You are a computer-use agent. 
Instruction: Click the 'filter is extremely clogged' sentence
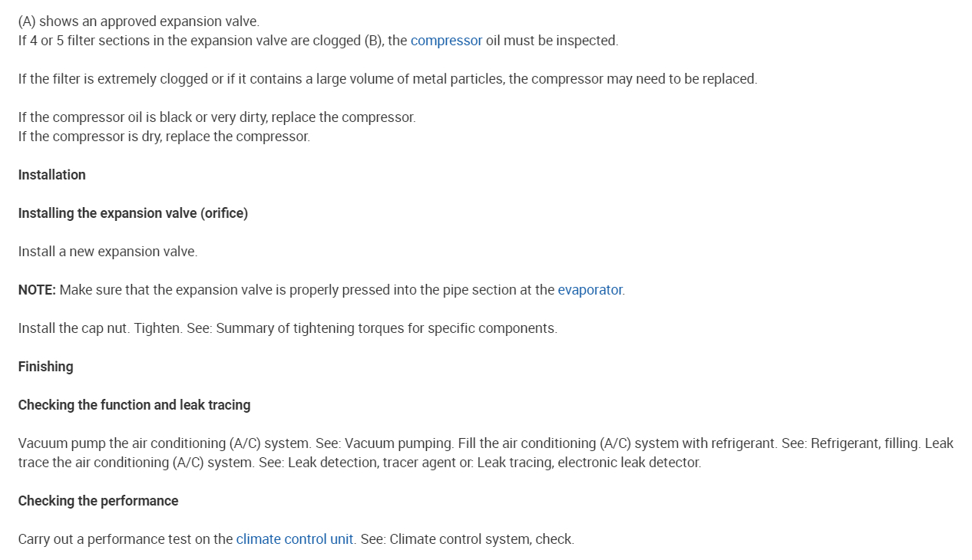click(x=387, y=79)
